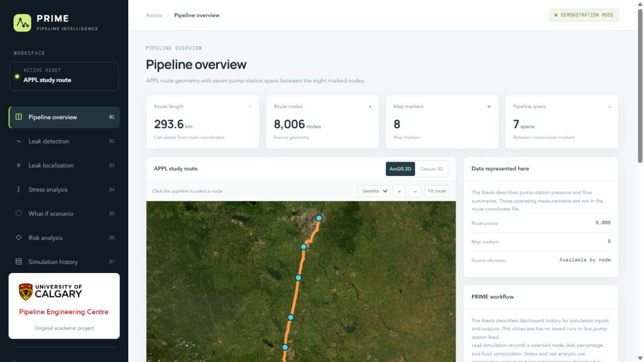644x362 pixels.
Task: Click the University of Calgary crest
Action: (x=25, y=292)
